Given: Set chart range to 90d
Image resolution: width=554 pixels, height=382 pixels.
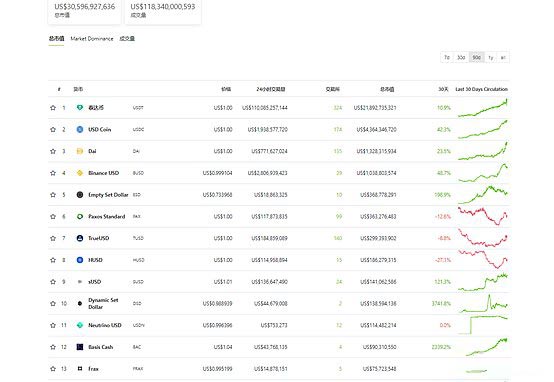Looking at the screenshot, I should [477, 57].
